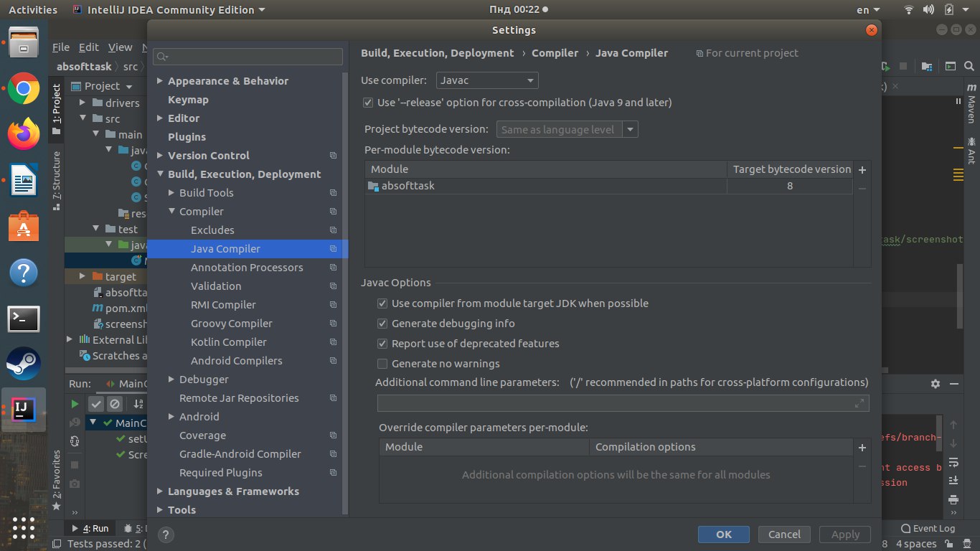Screen dimensions: 980x551
Task: Select absofttask row in module table
Action: (x=608, y=186)
